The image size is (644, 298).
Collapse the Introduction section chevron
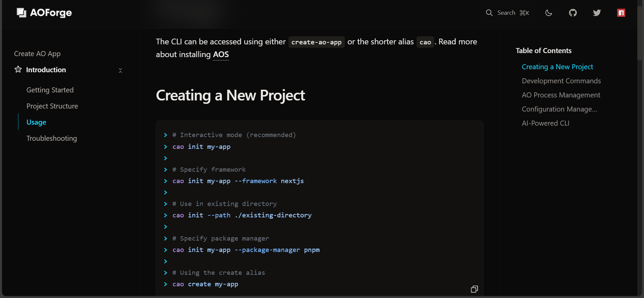[x=120, y=70]
